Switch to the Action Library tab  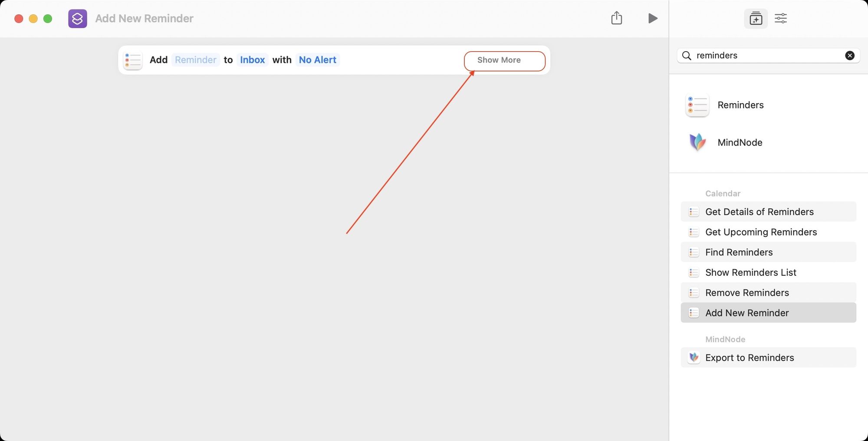point(756,18)
